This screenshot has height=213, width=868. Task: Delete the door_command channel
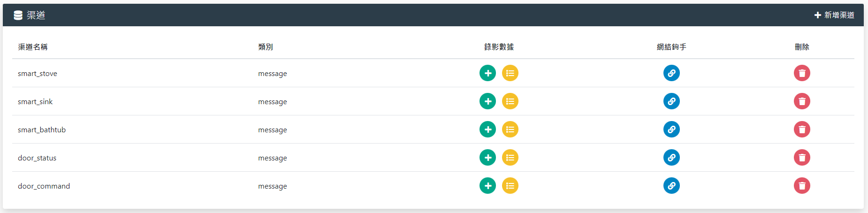tap(802, 186)
